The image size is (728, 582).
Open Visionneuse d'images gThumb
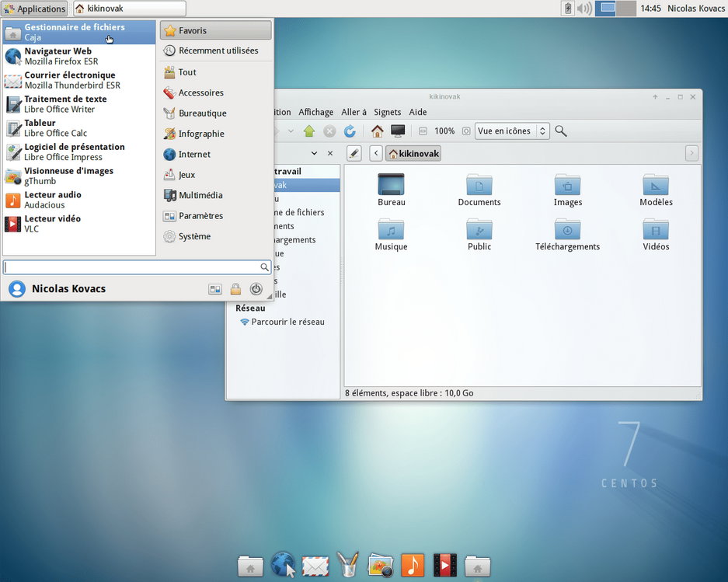pyautogui.click(x=79, y=176)
